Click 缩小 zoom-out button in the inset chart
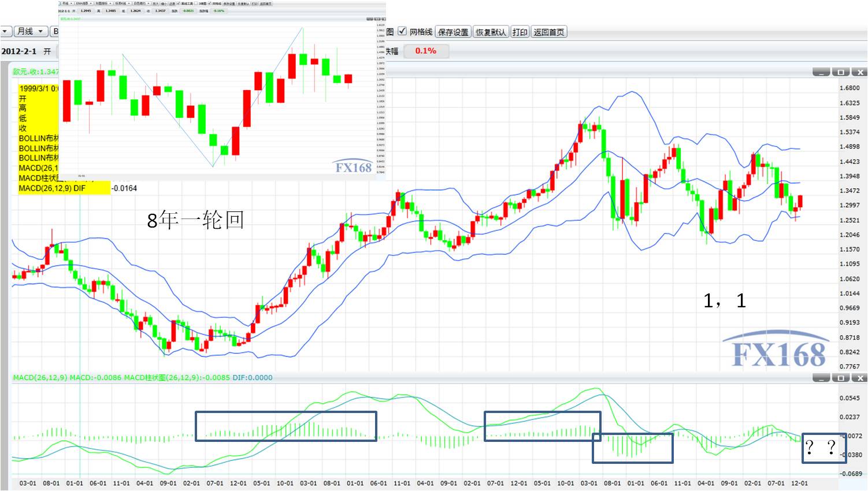Screen dimensions: 868x491 pyautogui.click(x=164, y=3)
